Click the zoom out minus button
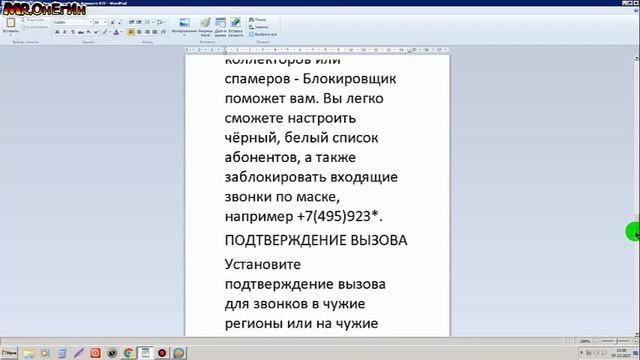640x360 pixels. point(595,341)
